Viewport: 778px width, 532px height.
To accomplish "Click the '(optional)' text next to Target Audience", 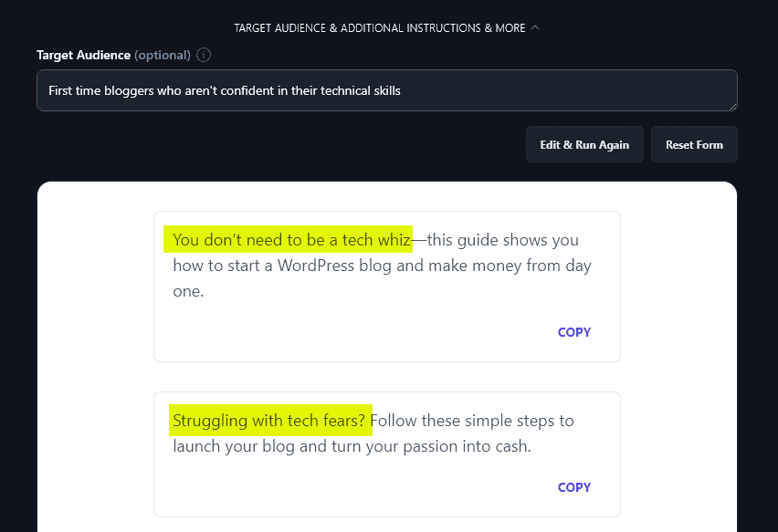I will tap(163, 55).
